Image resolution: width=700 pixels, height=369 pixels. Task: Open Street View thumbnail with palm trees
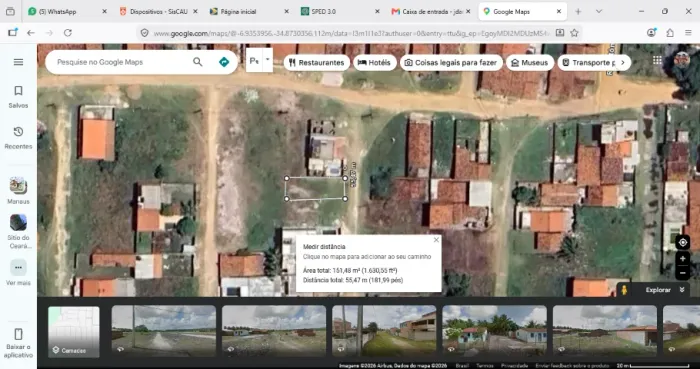point(495,331)
